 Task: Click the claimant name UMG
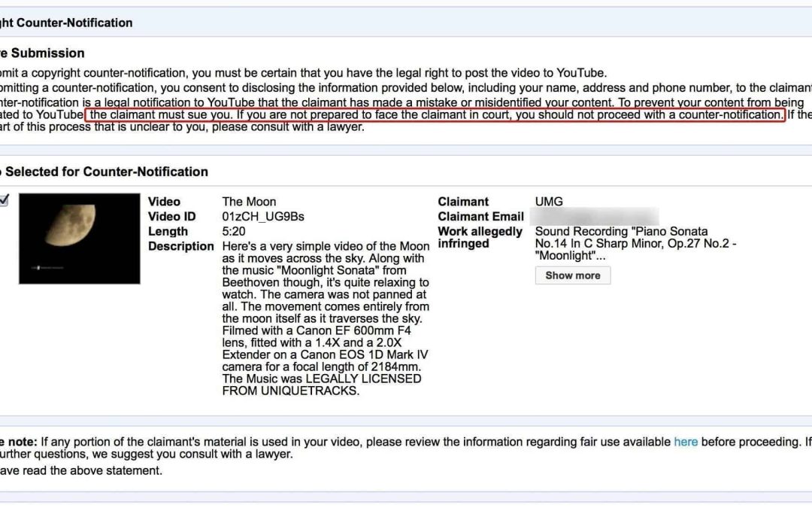coord(549,202)
